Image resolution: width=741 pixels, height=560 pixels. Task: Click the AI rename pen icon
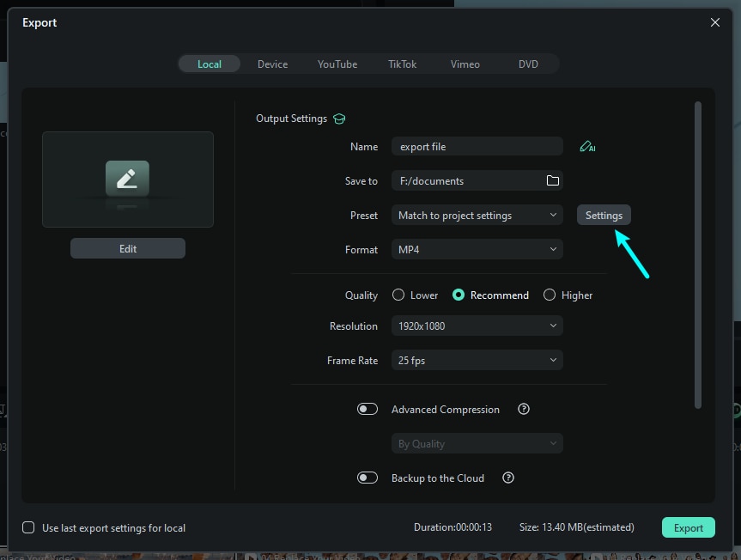[x=587, y=147]
